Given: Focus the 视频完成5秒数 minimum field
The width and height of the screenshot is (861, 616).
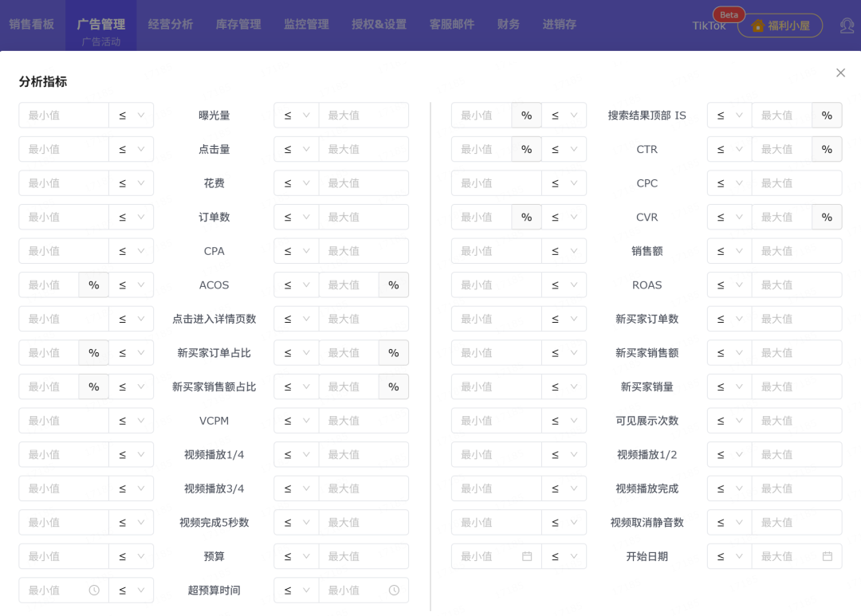Looking at the screenshot, I should coord(64,523).
